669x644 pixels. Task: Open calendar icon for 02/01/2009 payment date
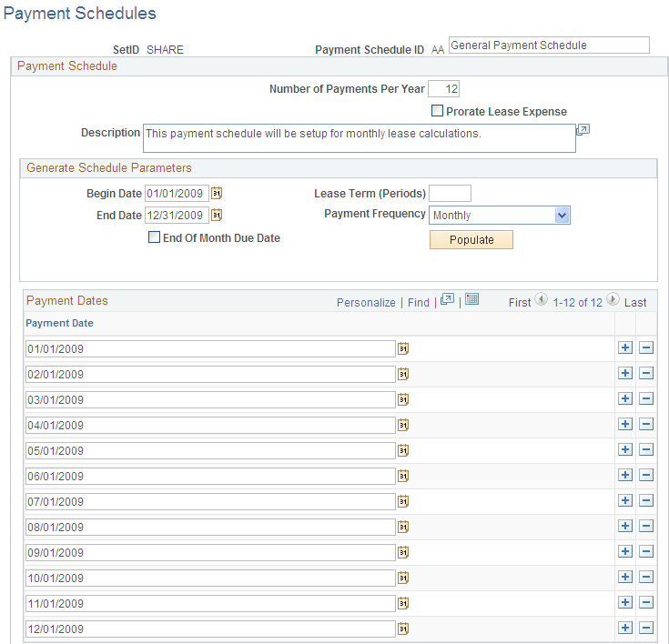(403, 374)
